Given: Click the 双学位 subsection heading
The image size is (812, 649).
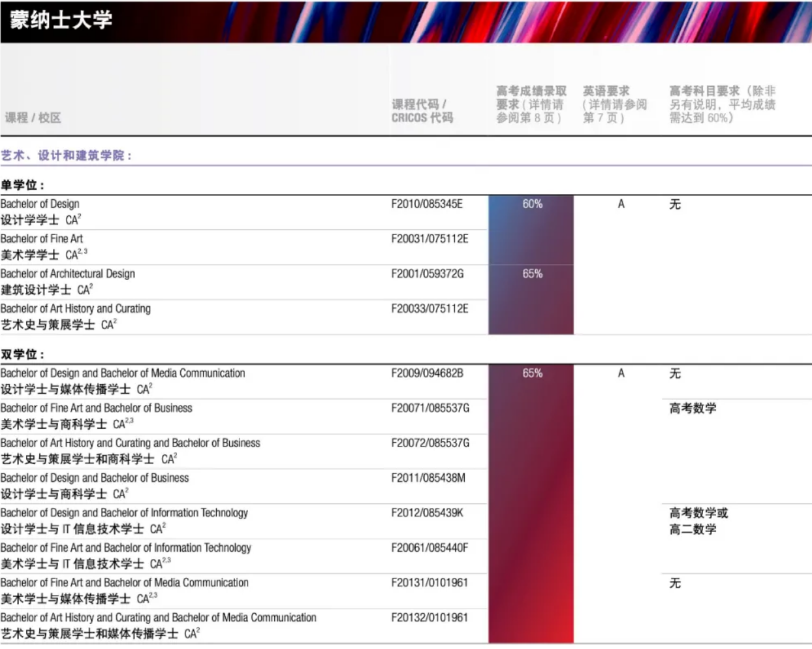Looking at the screenshot, I should click(x=23, y=355).
